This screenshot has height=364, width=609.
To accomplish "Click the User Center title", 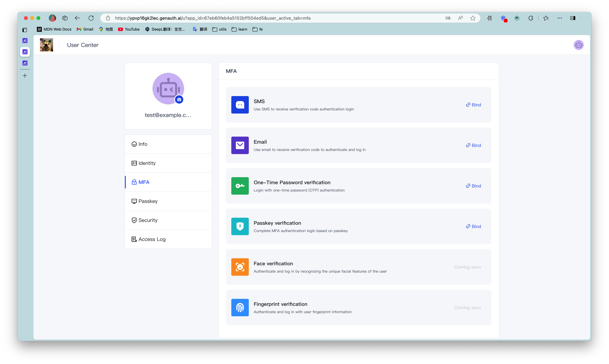I will 83,45.
